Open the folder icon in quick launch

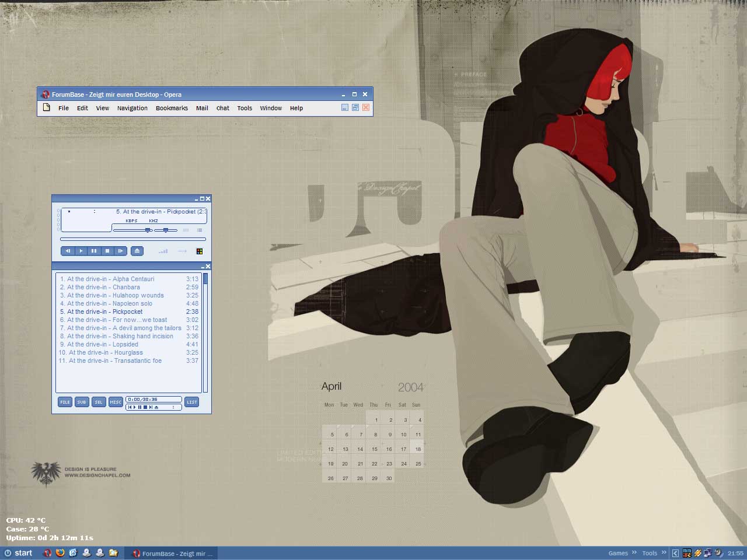click(114, 553)
